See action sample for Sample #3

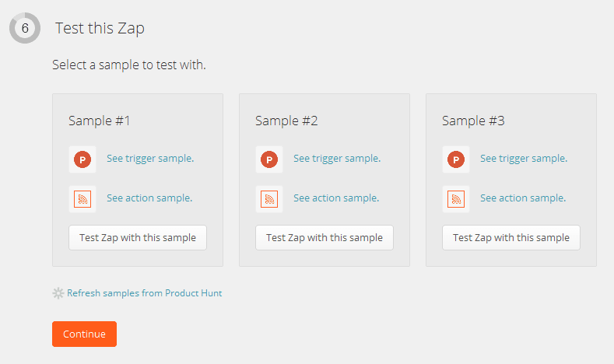coord(523,198)
